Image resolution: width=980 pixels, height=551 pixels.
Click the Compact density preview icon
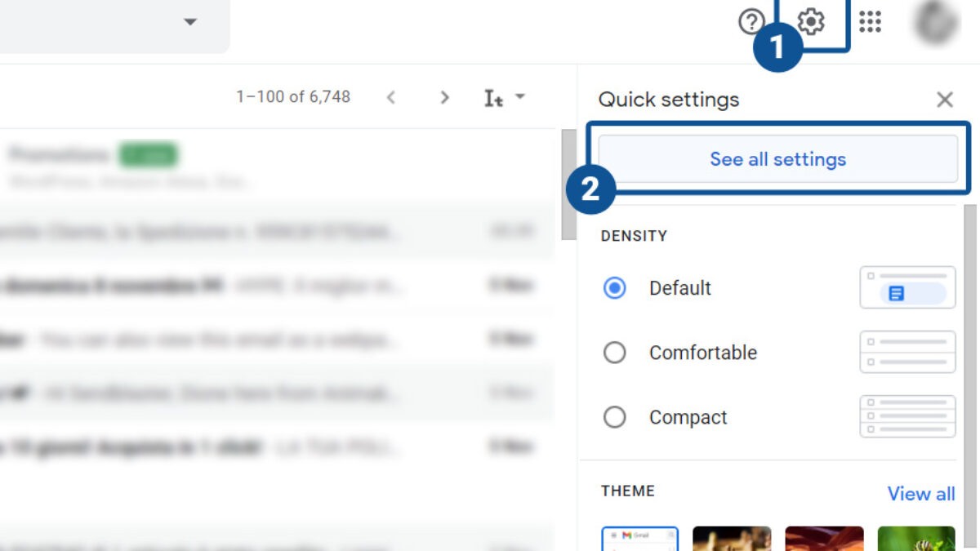click(907, 417)
